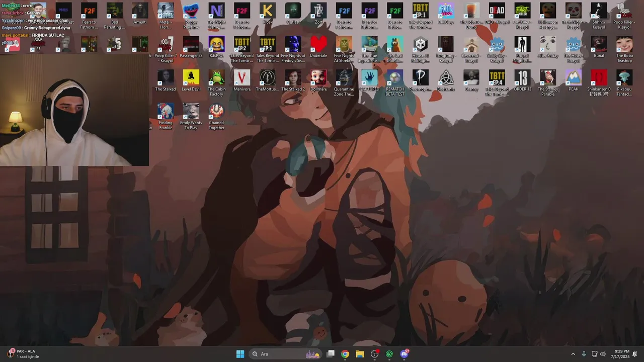This screenshot has width=644, height=362.
Task: Open the After Friday desktop icon
Action: pyautogui.click(x=548, y=47)
